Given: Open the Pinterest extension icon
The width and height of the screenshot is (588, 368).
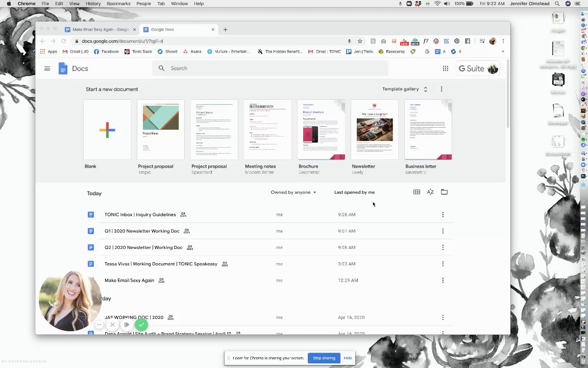Looking at the screenshot, I should 457,41.
